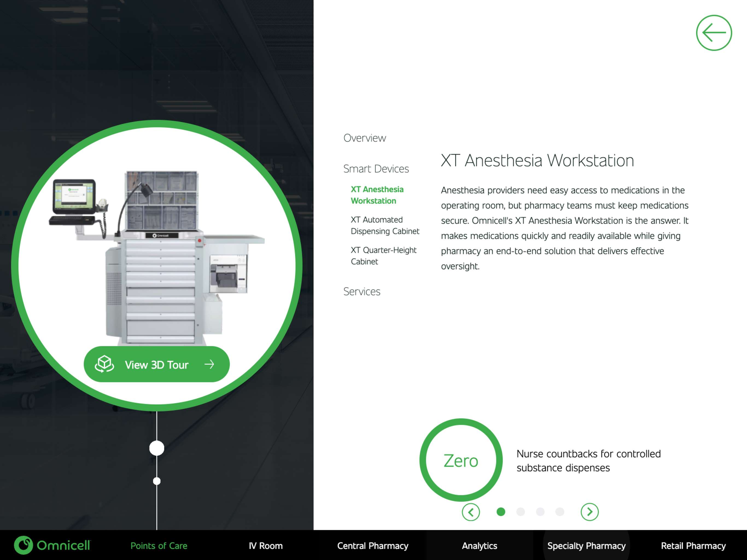Viewport: 747px width, 560px height.
Task: Open the View 3D Tour button
Action: click(x=157, y=364)
